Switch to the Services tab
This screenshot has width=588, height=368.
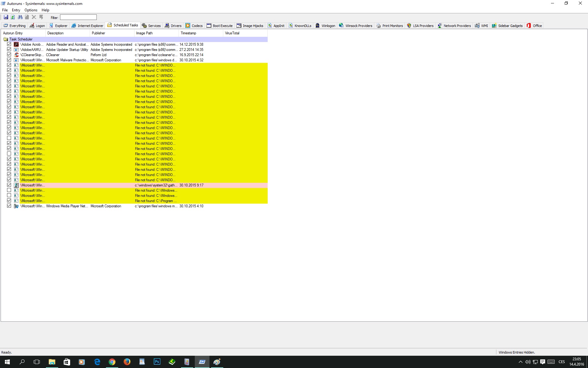[x=151, y=26]
